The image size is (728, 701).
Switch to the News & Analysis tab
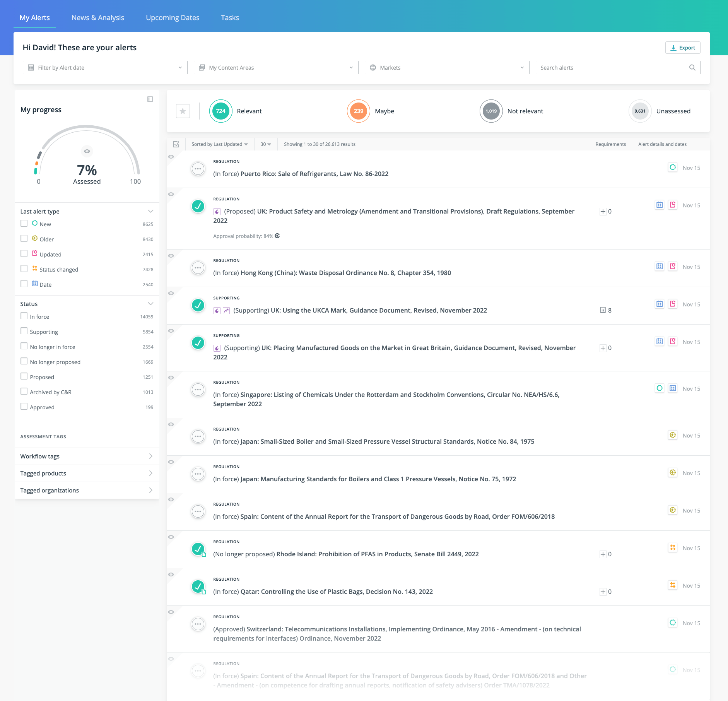pos(97,17)
